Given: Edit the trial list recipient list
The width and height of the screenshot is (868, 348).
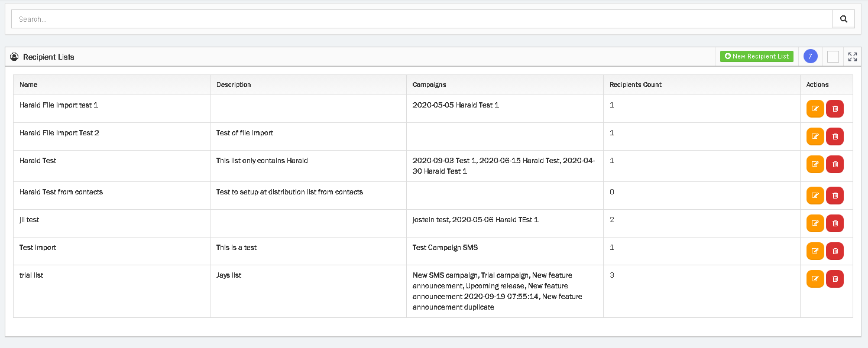Looking at the screenshot, I should coord(815,279).
